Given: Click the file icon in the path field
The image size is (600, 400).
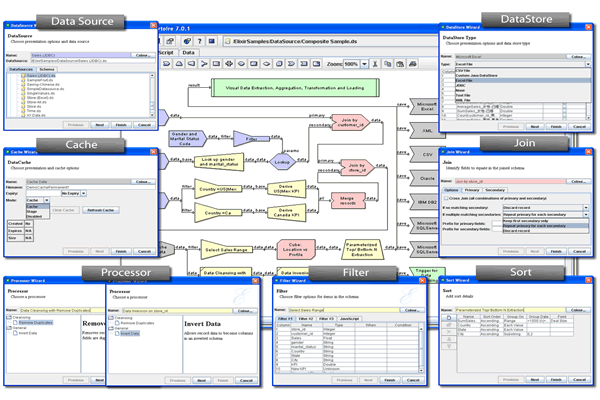Looking at the screenshot, I should (x=228, y=41).
